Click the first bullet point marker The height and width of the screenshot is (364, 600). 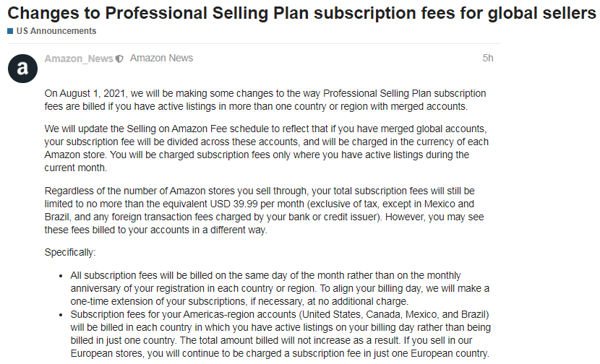pos(61,276)
